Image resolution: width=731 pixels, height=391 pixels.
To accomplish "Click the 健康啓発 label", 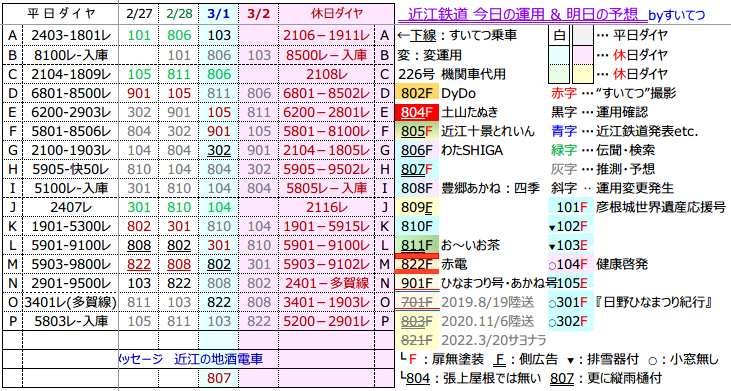I will click(622, 264).
